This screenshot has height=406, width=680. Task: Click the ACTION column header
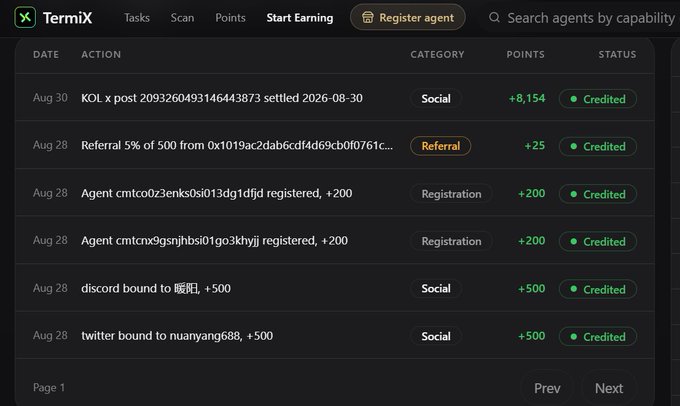click(101, 55)
